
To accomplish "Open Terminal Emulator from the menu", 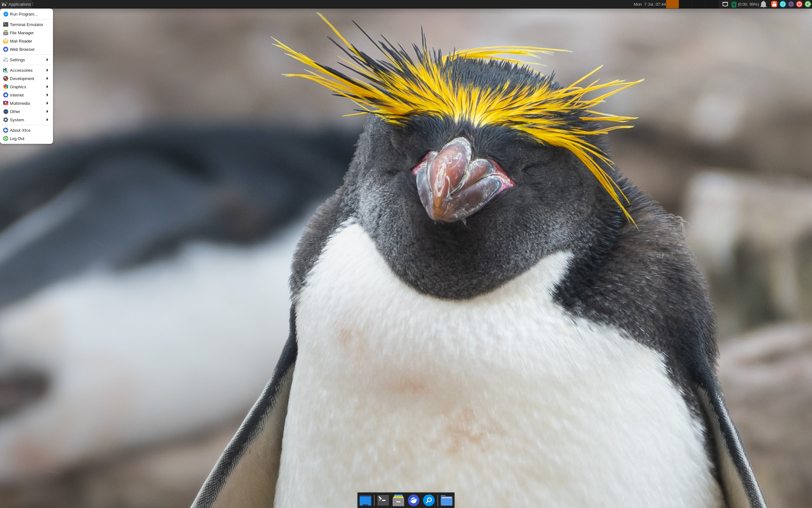I will pyautogui.click(x=27, y=24).
